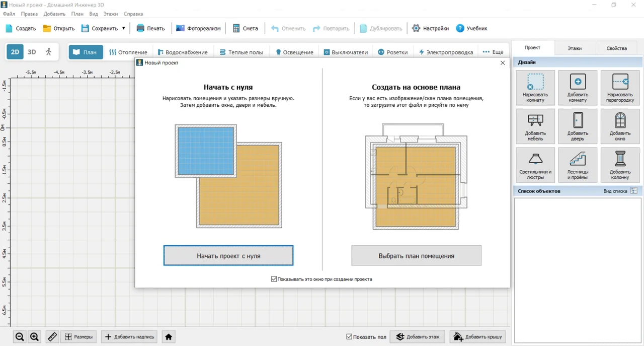Switch to walking person view mode
Image resolution: width=644 pixels, height=346 pixels.
click(x=49, y=52)
